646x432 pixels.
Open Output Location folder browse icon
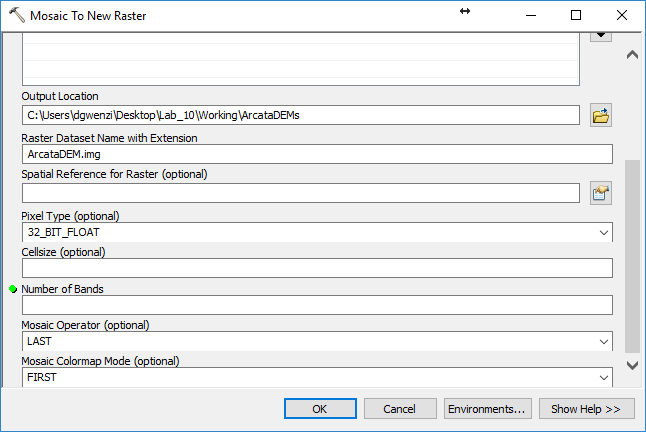[x=601, y=115]
